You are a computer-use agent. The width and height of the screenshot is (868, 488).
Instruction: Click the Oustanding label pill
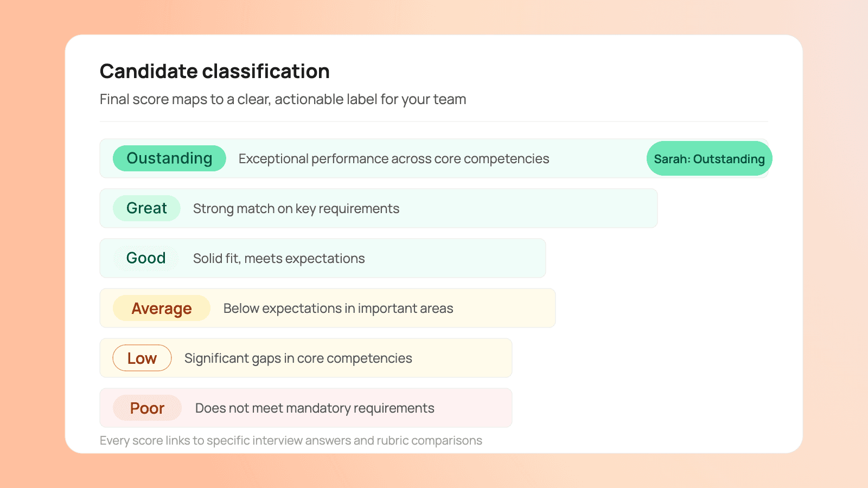(169, 158)
